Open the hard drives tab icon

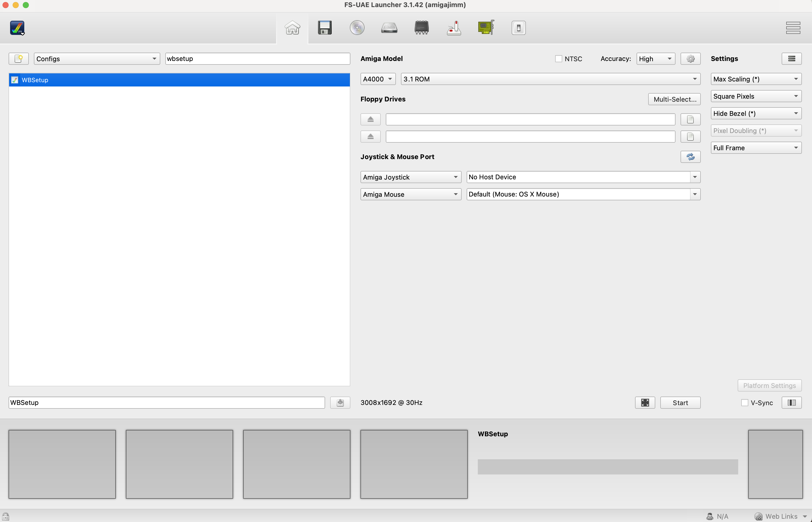389,28
